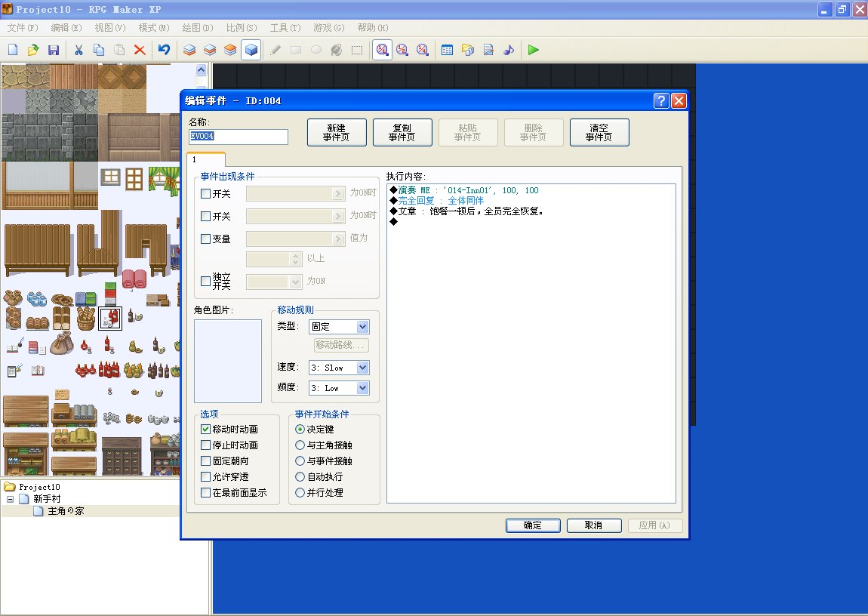Viewport: 868px width, 616px height.
Task: Open the 文件(F) menu
Action: point(23,28)
